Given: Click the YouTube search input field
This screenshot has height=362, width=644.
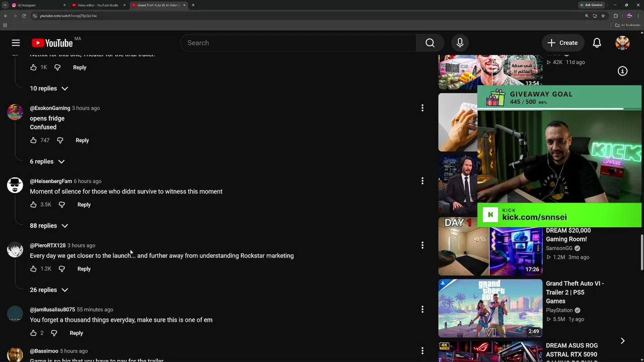Looking at the screenshot, I should click(298, 43).
